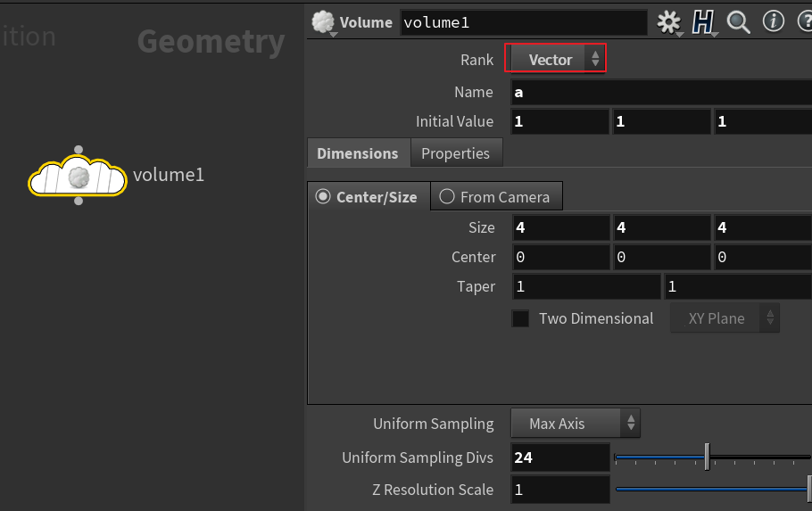Open the Rank dropdown set to Vector
The width and height of the screenshot is (812, 511).
pos(558,60)
